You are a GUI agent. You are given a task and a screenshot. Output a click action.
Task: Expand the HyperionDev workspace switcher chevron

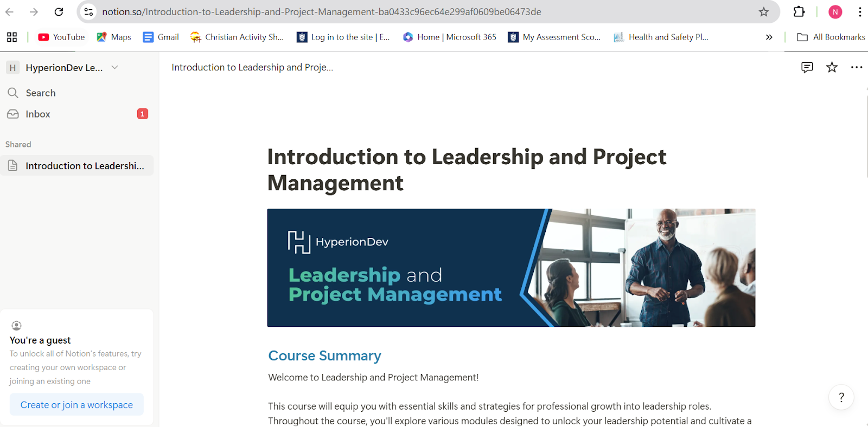pos(114,67)
